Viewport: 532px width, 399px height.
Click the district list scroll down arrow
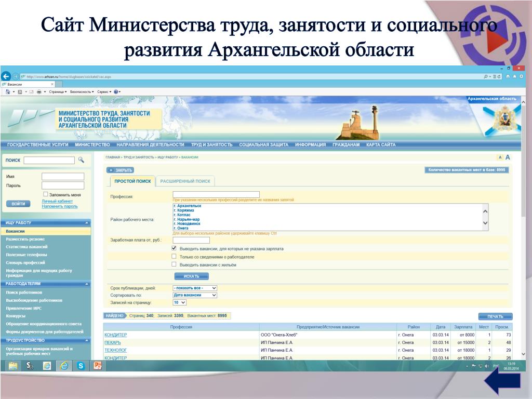point(485,223)
